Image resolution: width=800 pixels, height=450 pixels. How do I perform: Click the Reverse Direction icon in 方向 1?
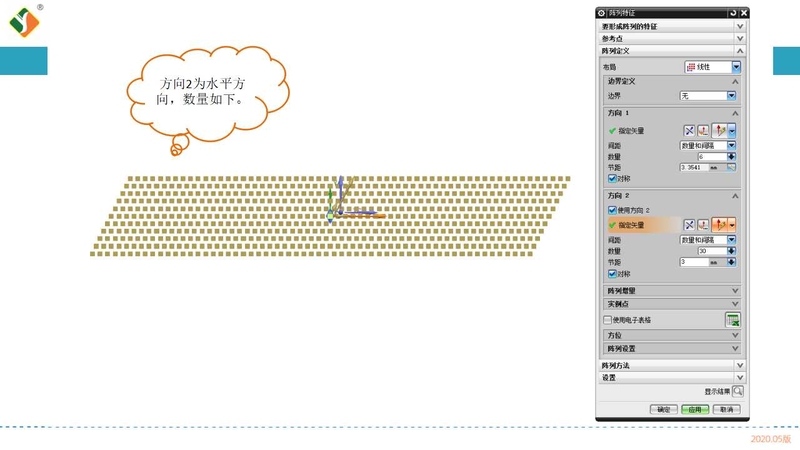click(689, 131)
